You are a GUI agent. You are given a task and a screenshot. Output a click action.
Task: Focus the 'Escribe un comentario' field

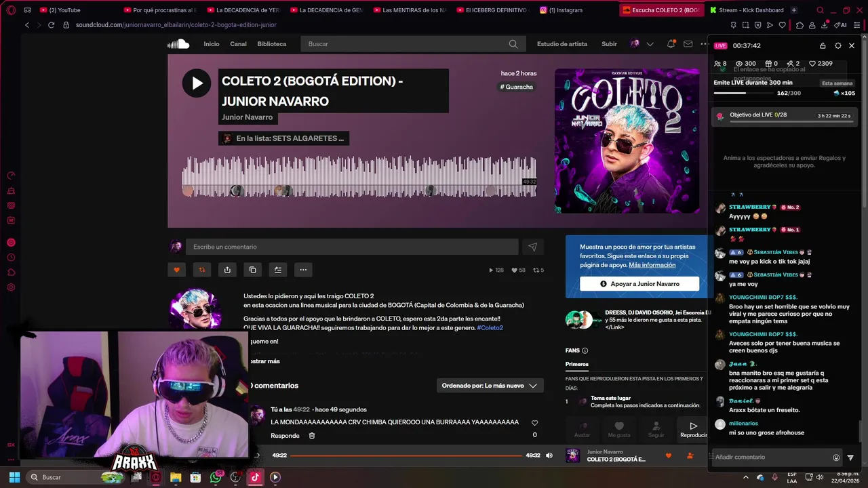coord(352,247)
